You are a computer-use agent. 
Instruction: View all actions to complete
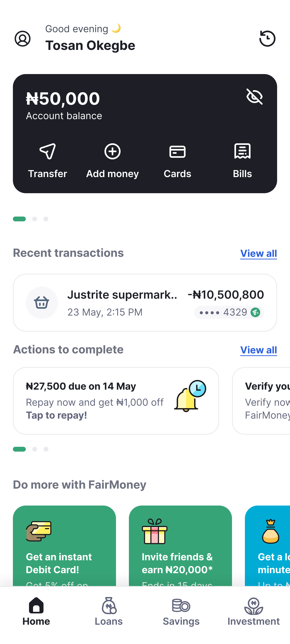[258, 350]
